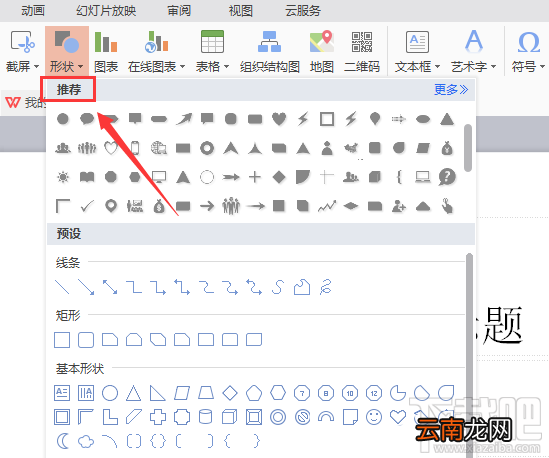Expand the 截屏 dropdown arrow
This screenshot has height=458, width=549.
(x=36, y=66)
